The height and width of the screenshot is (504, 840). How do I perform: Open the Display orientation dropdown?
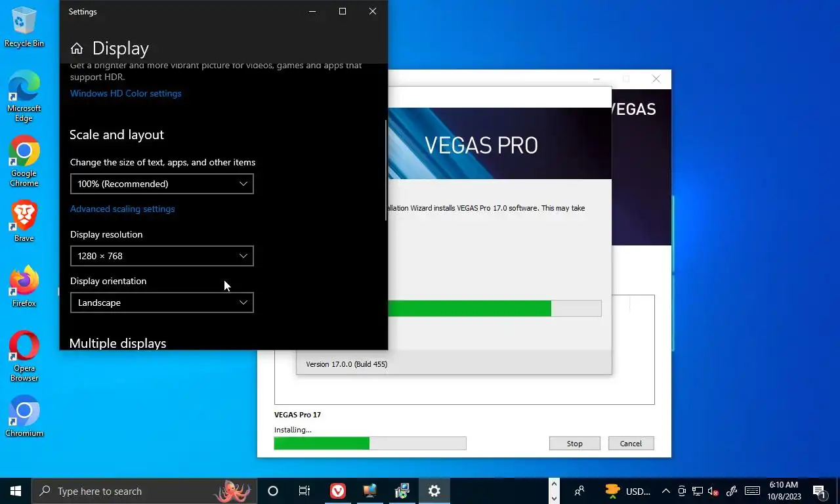[x=162, y=303]
